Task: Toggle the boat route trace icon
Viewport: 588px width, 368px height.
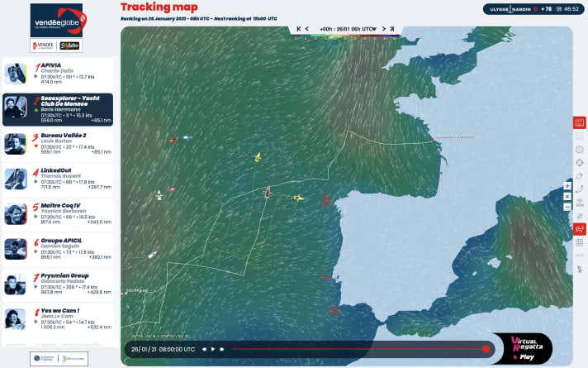Action: tap(580, 189)
